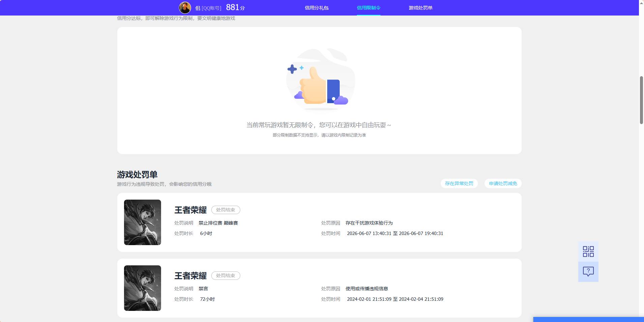Open the QR code floating icon
The image size is (644, 322).
pos(588,252)
